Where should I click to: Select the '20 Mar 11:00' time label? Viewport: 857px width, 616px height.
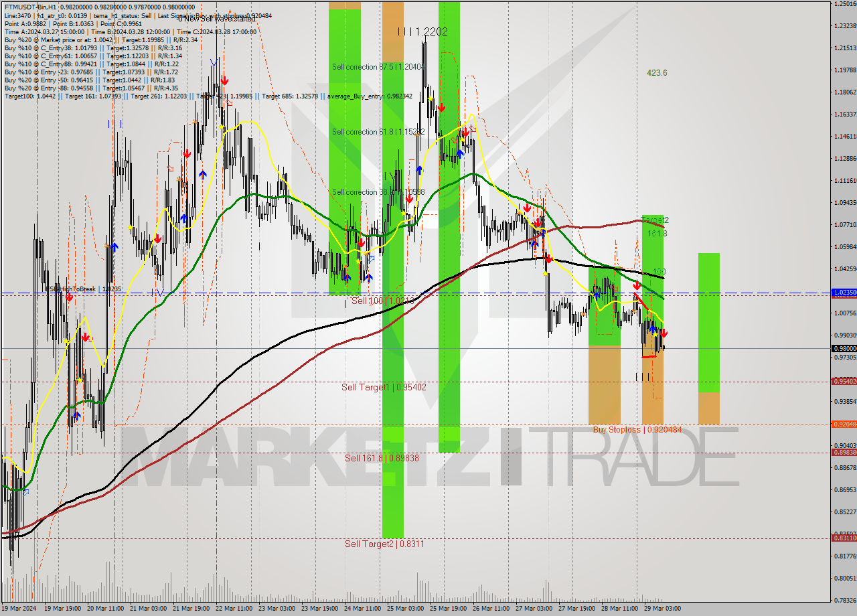(x=106, y=609)
